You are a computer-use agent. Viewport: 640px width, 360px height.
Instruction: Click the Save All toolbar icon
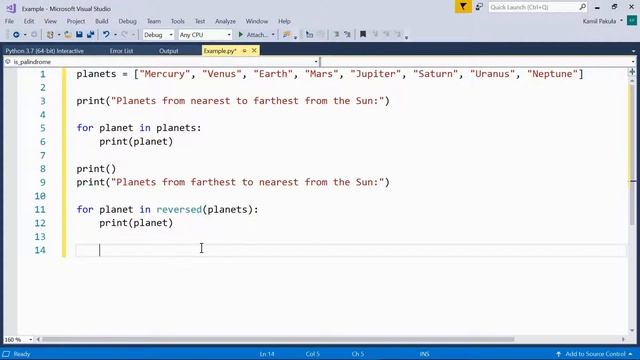pyautogui.click(x=90, y=35)
